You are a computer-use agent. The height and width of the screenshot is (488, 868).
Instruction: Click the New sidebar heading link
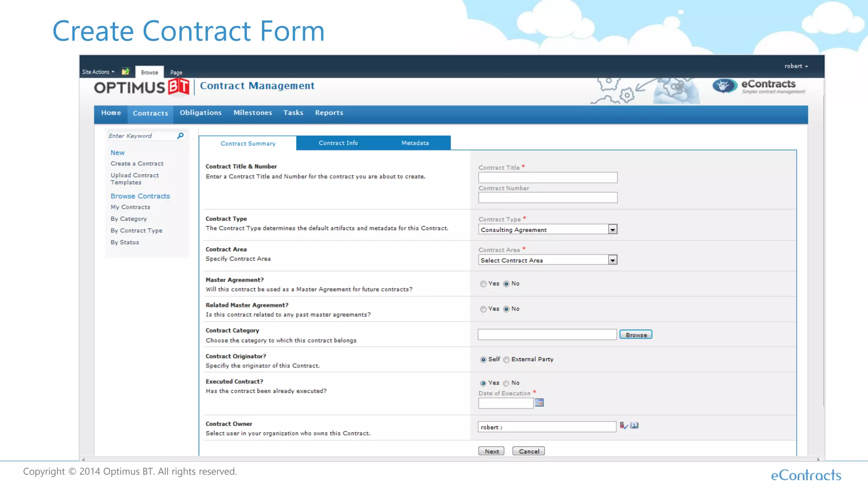click(117, 152)
